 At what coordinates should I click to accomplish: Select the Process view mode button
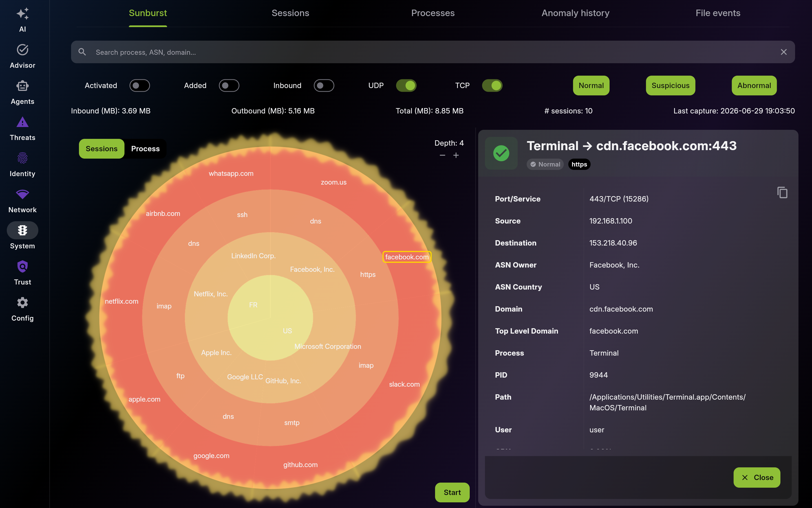pyautogui.click(x=145, y=148)
